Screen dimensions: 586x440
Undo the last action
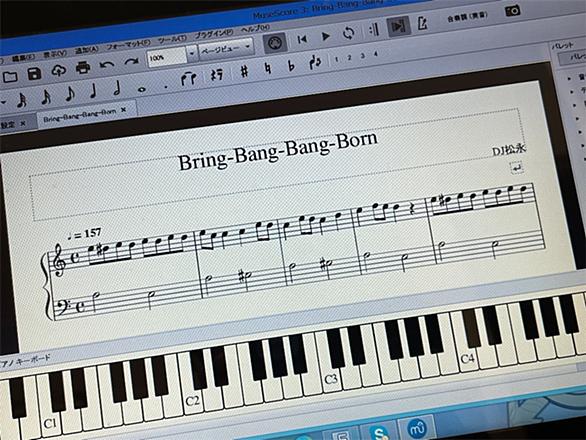(107, 65)
